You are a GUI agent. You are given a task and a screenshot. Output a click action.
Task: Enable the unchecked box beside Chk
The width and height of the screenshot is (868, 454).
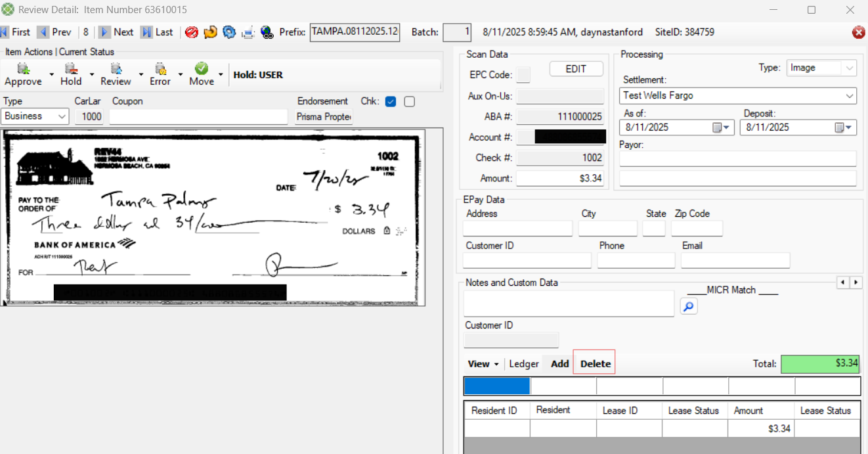click(410, 102)
